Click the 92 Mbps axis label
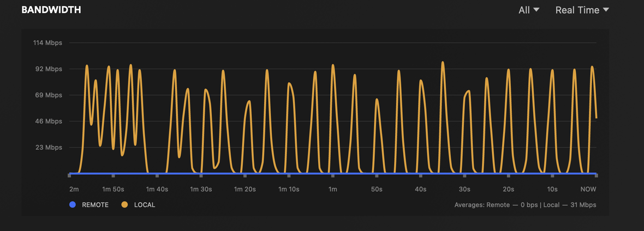 tap(49, 69)
